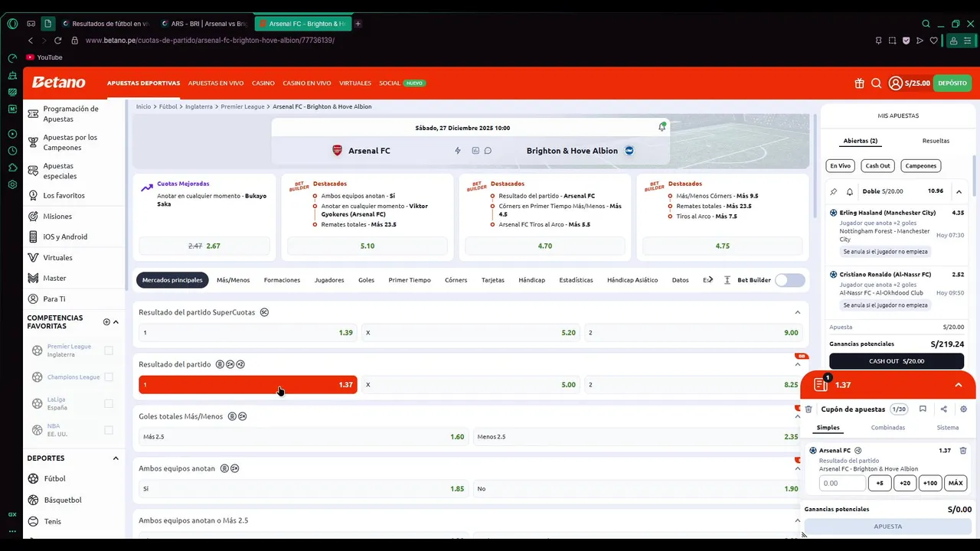Click the browser address bar URL
The height and width of the screenshot is (551, 980).
click(x=210, y=41)
